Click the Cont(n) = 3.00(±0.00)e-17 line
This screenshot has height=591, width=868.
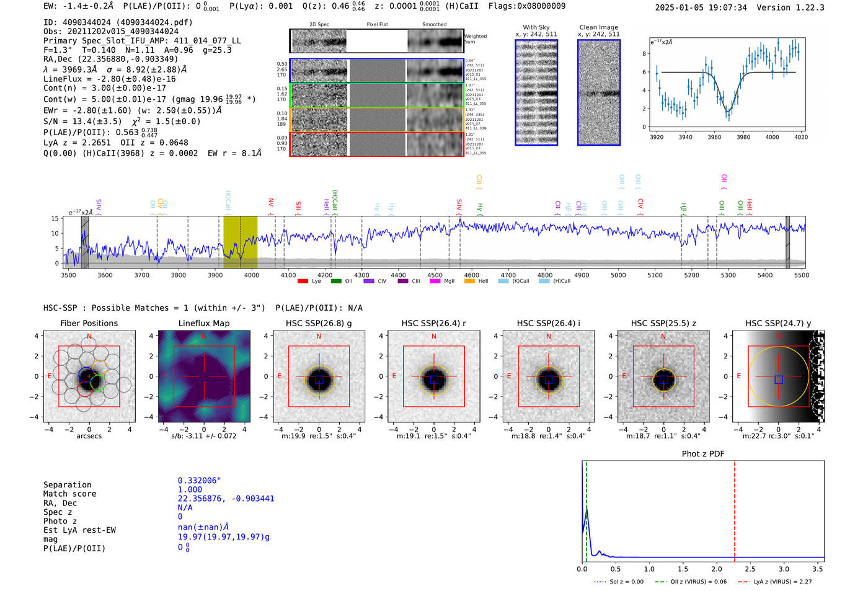tap(105, 88)
